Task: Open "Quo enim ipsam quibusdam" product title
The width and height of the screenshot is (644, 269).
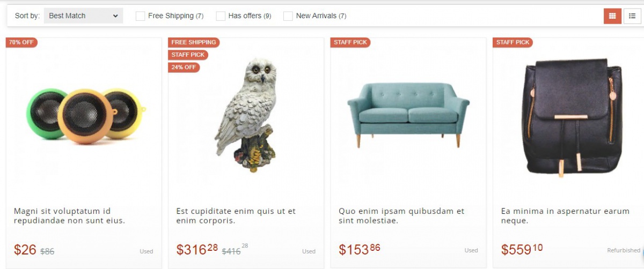Action: [x=401, y=216]
